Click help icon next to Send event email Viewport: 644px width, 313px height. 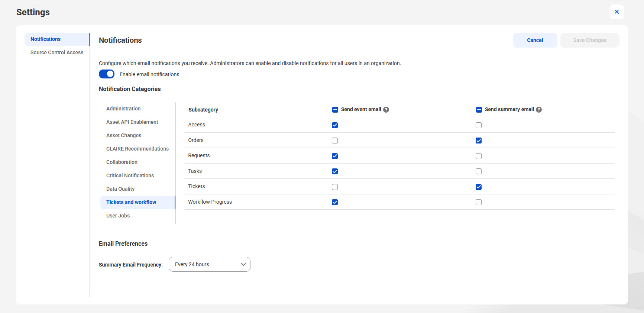tap(386, 110)
